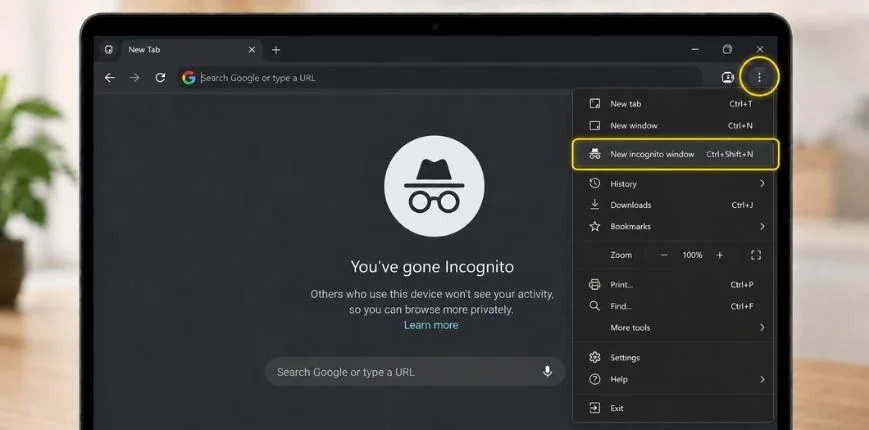Choose Print from the menu
The image size is (869, 430).
(673, 285)
